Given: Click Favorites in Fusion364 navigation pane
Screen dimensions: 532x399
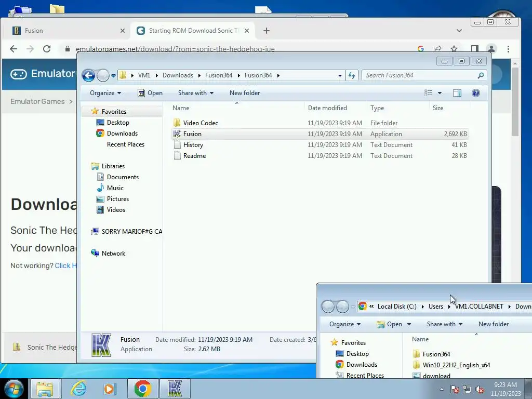Looking at the screenshot, I should point(114,112).
